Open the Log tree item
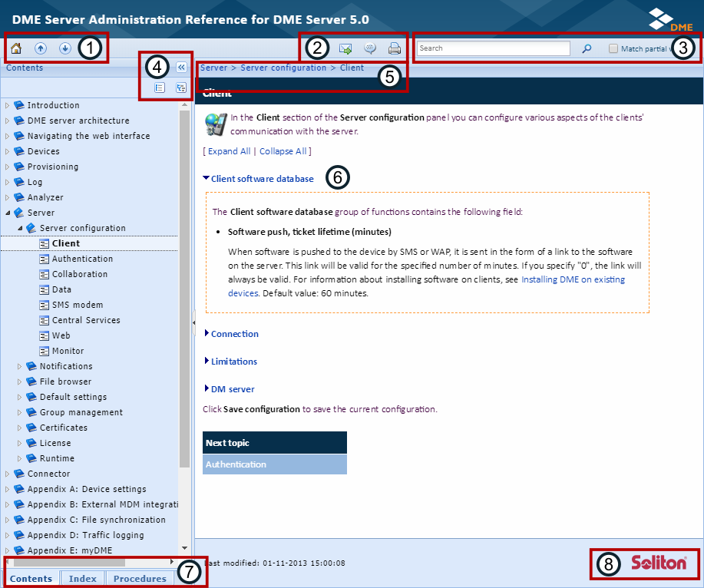 tap(35, 182)
